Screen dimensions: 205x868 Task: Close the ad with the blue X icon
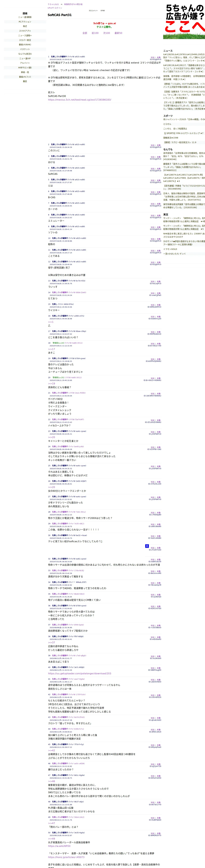tap(147, 546)
